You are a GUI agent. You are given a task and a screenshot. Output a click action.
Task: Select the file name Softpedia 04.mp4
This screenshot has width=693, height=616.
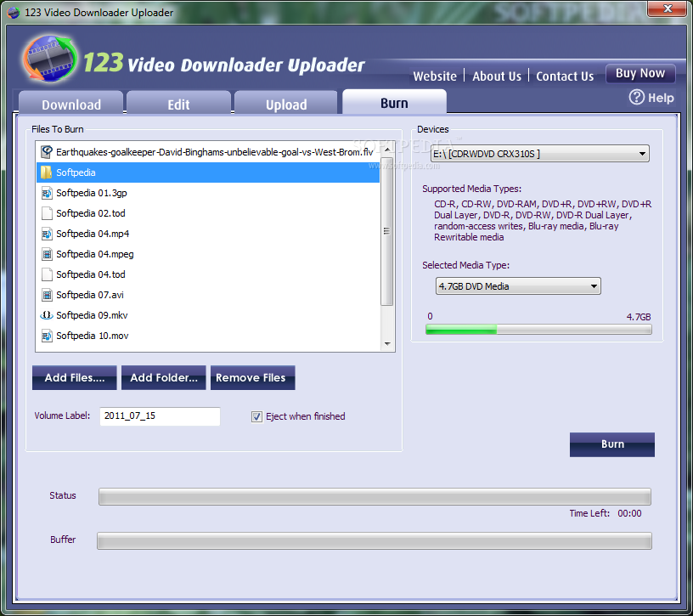point(93,234)
